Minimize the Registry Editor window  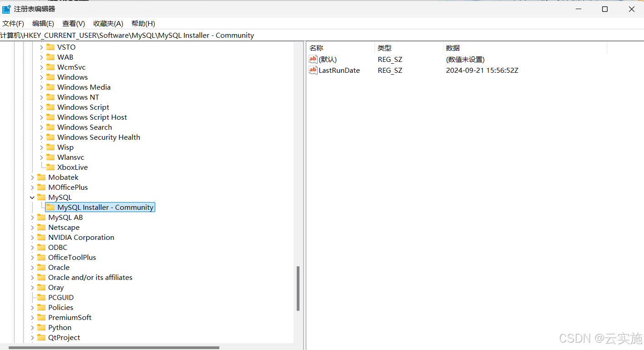tap(578, 9)
